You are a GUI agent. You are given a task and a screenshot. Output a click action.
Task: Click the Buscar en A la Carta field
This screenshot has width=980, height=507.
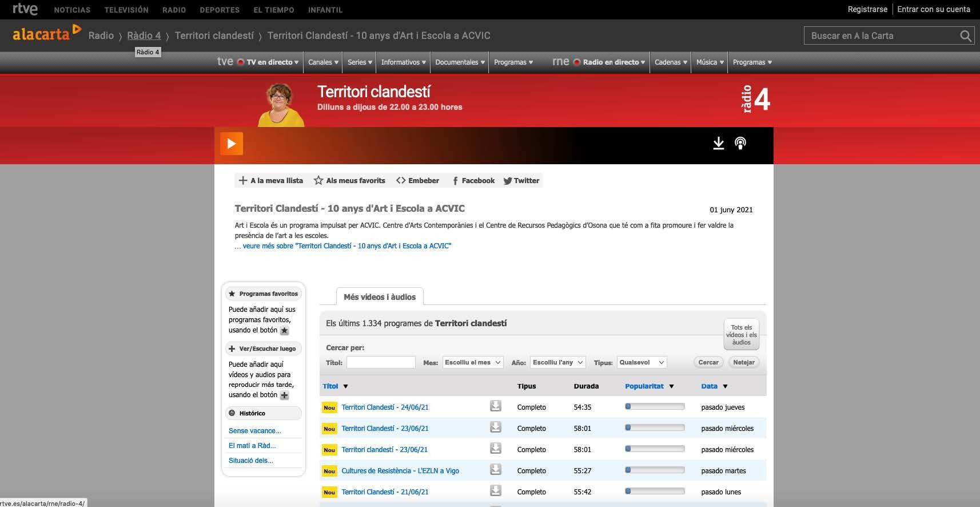pyautogui.click(x=881, y=36)
